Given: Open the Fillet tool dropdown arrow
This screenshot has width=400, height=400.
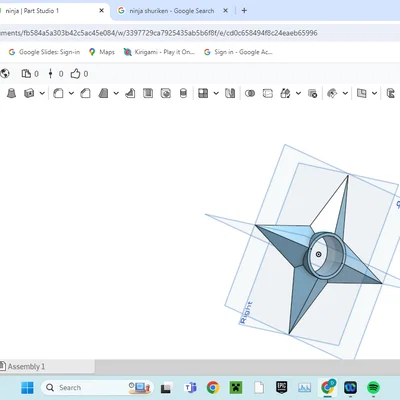Looking at the screenshot, I should tap(71, 93).
